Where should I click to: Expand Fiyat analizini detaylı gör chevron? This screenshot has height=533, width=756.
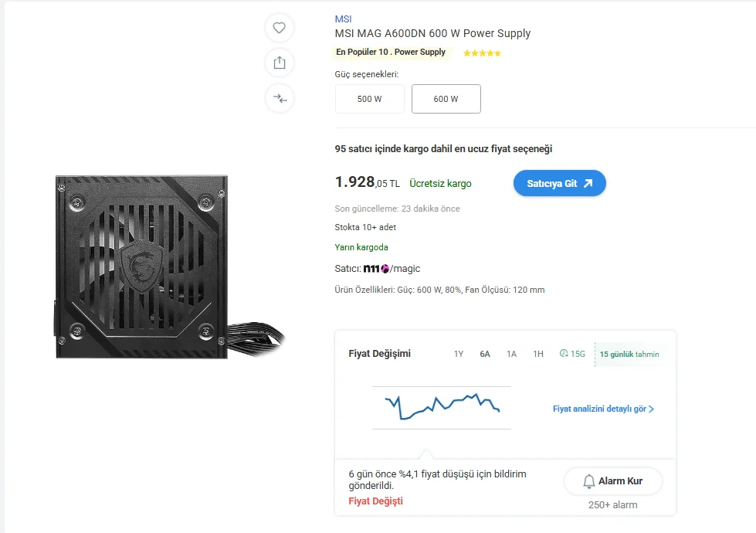651,409
